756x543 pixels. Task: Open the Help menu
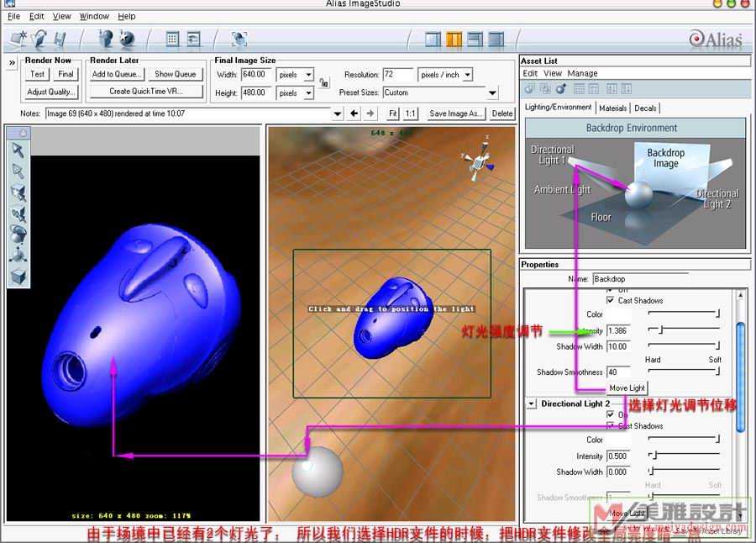[127, 17]
